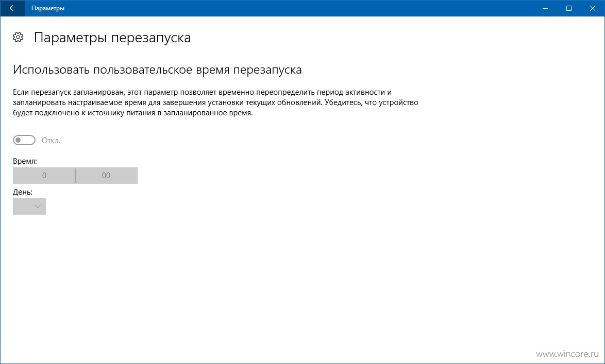Click the Параметры title in the title bar
605x364 pixels.
pos(48,8)
